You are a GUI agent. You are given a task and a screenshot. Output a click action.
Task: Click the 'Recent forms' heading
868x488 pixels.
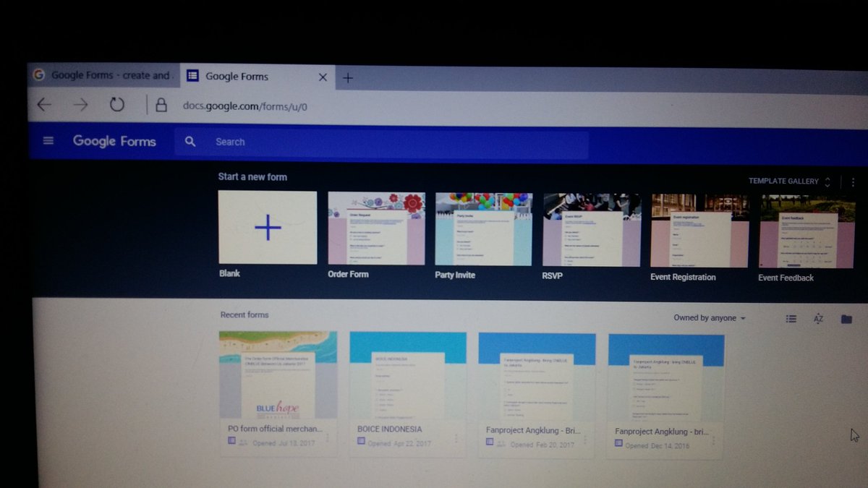coord(244,314)
